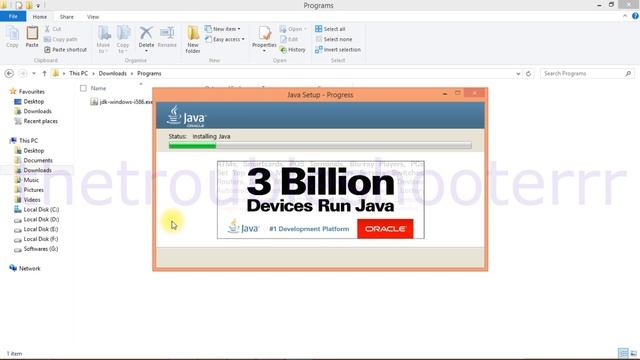640x360 pixels.
Task: Click Select none in ribbon
Action: tap(333, 39)
